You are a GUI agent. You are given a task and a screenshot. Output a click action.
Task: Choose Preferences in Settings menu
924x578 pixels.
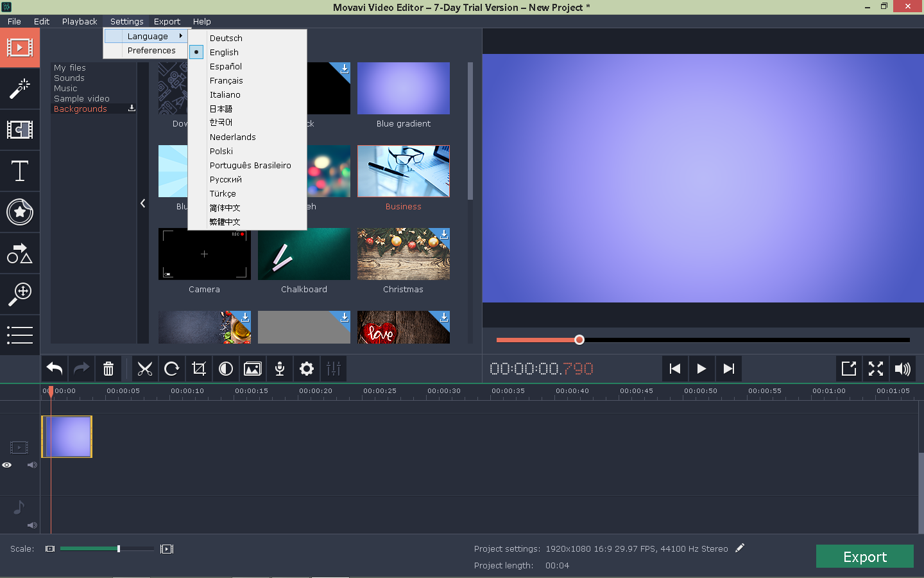coord(151,50)
